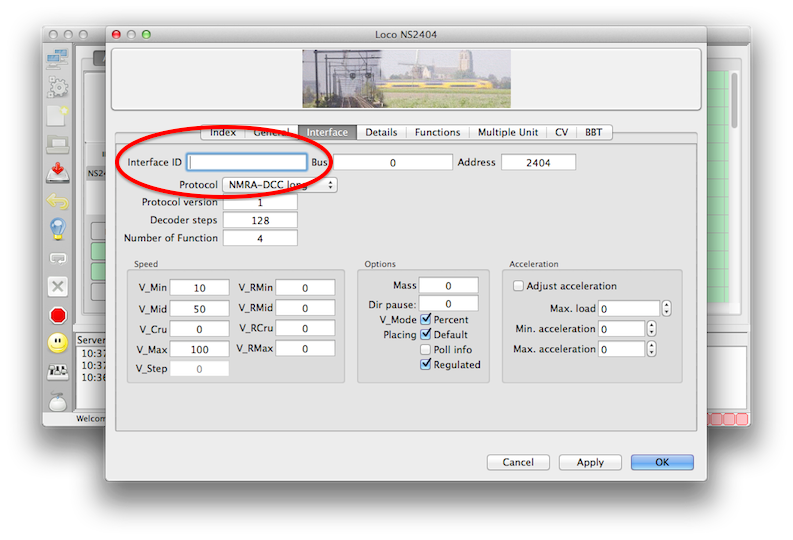Uncheck the Regulated checkbox

[426, 365]
